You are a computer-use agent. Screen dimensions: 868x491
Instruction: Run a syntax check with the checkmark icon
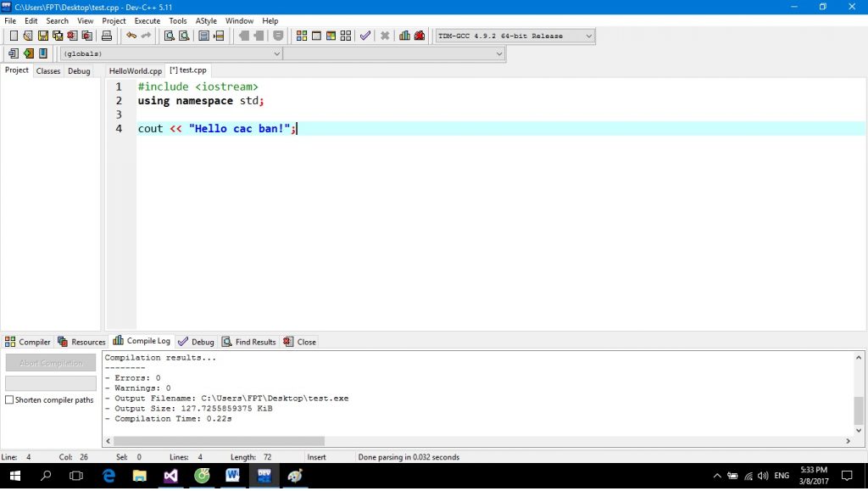[365, 36]
